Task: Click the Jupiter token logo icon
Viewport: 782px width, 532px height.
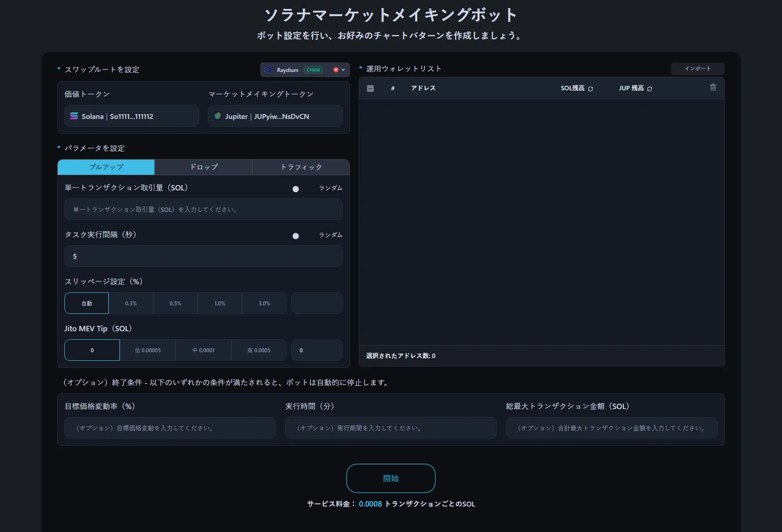Action: [217, 116]
